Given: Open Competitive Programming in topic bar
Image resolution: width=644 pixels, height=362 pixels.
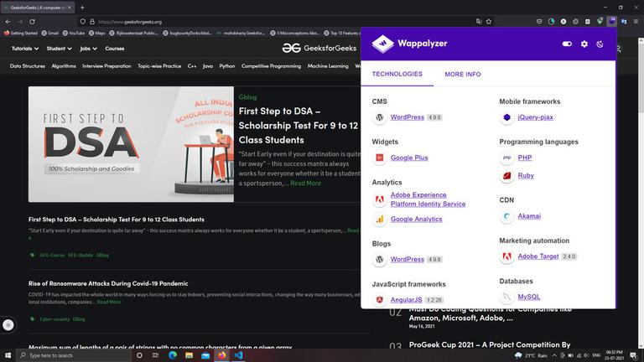Looking at the screenshot, I should [271, 66].
